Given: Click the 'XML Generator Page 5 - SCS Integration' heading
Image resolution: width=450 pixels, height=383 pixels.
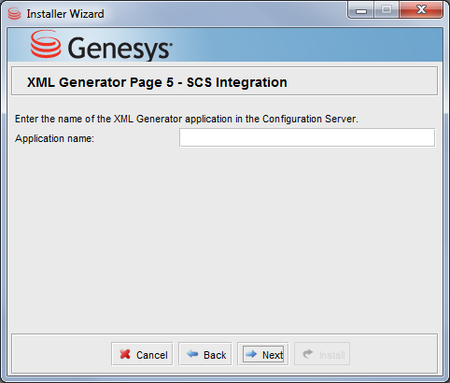Looking at the screenshot, I should [157, 82].
